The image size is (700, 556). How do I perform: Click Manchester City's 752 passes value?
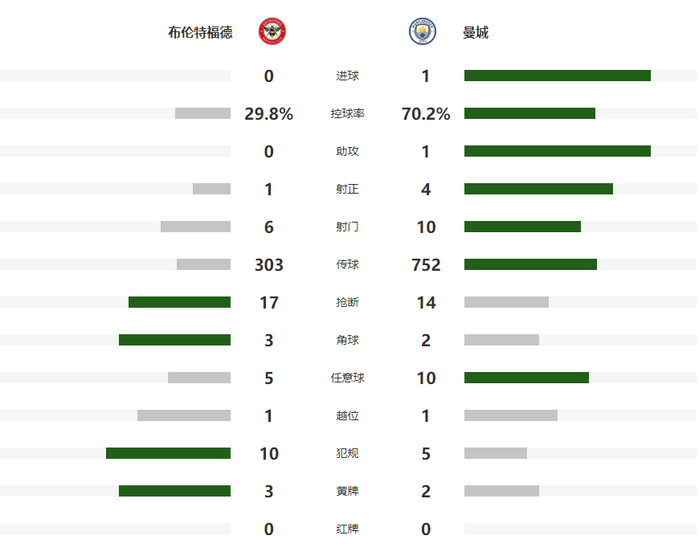426,265
